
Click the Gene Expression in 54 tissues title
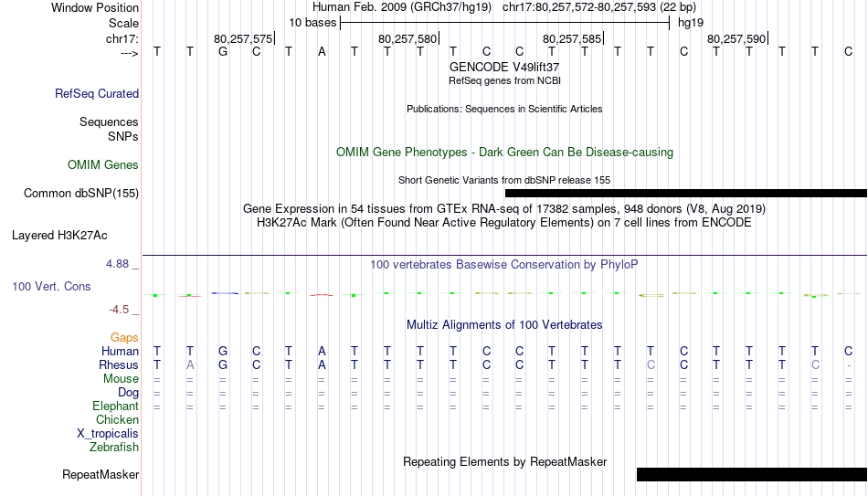504,208
